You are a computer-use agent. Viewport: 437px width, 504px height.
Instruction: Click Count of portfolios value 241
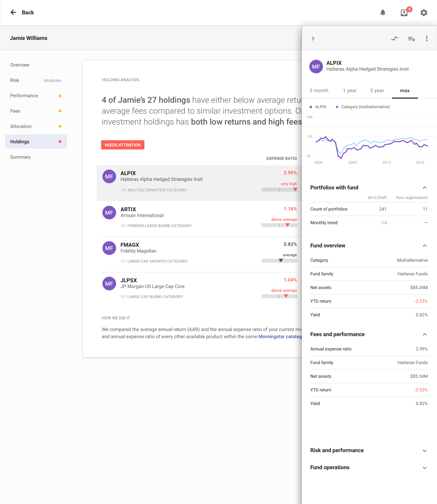pos(383,209)
